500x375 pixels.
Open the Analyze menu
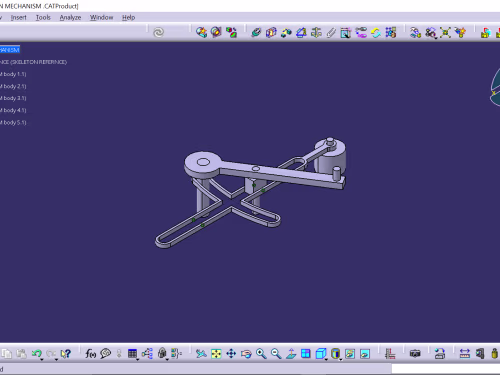70,17
